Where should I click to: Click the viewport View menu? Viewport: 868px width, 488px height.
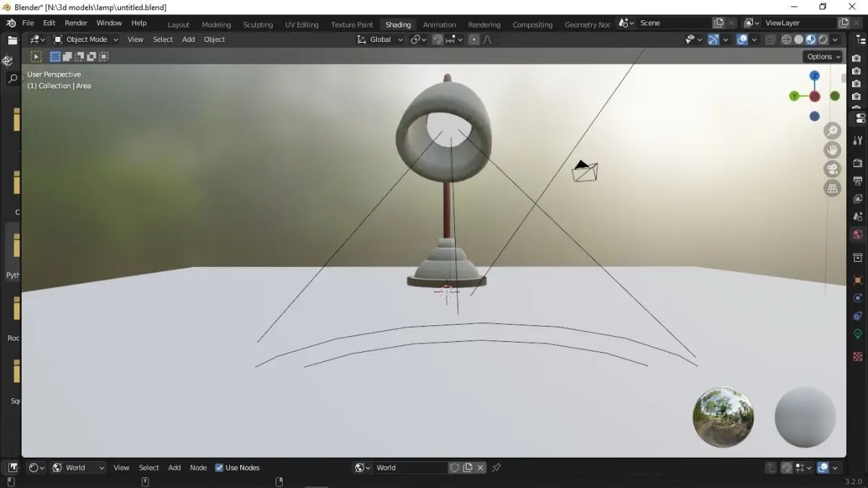[135, 40]
